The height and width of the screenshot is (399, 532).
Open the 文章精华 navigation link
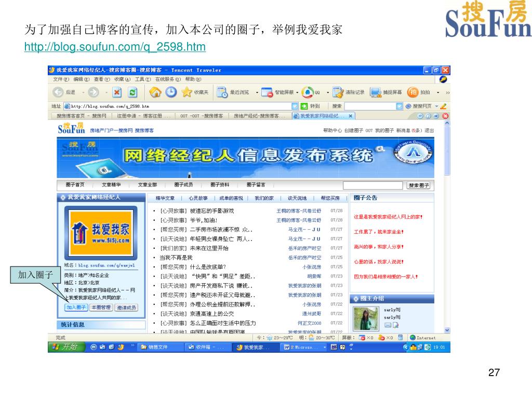(x=111, y=184)
